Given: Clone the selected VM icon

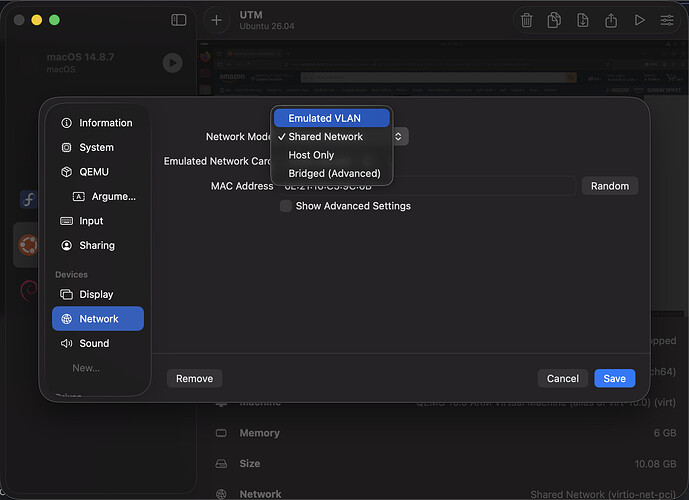Looking at the screenshot, I should tap(554, 20).
